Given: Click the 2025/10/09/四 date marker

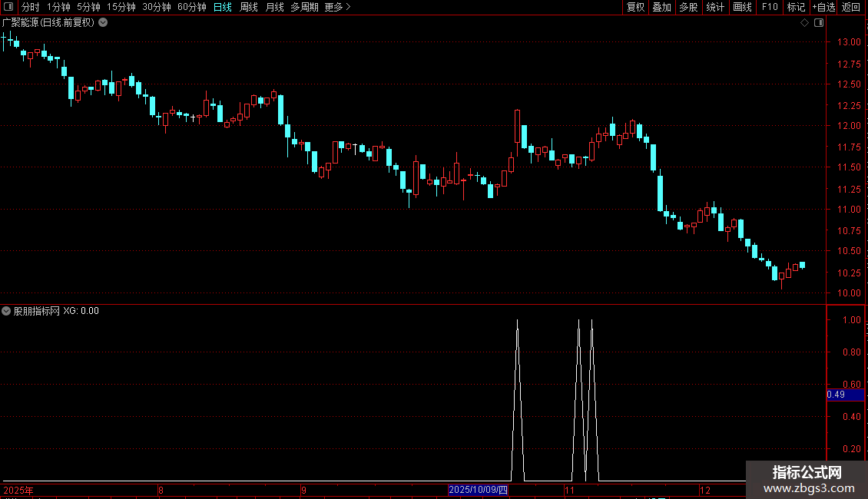Looking at the screenshot, I should pyautogui.click(x=478, y=490).
